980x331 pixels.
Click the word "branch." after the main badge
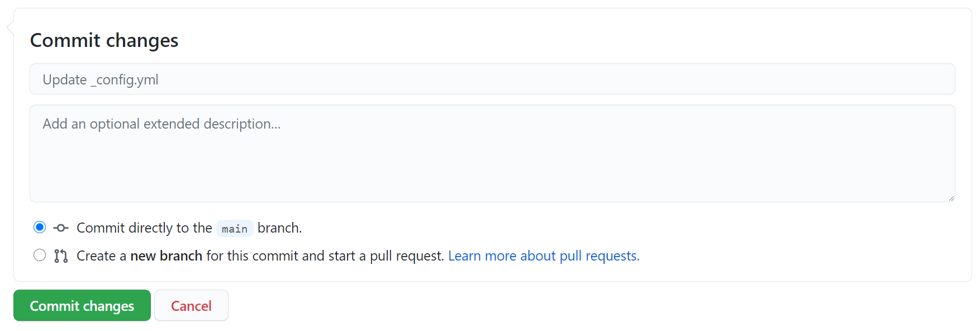(x=279, y=228)
